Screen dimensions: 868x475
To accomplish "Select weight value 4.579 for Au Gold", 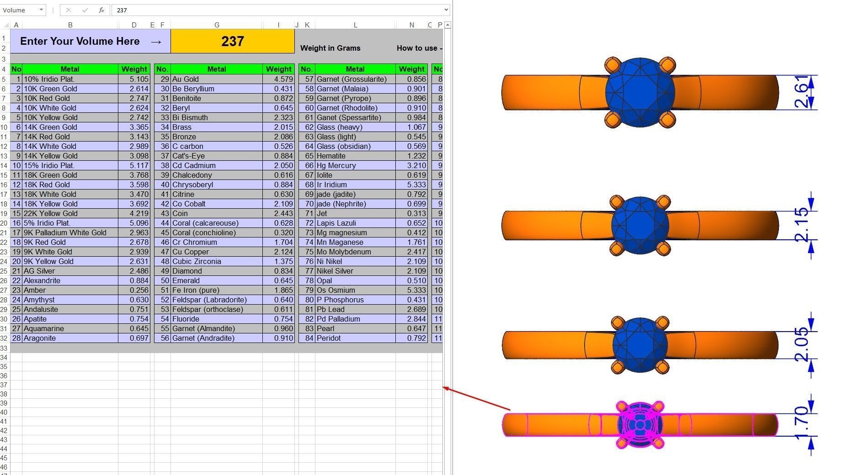I will (x=279, y=79).
